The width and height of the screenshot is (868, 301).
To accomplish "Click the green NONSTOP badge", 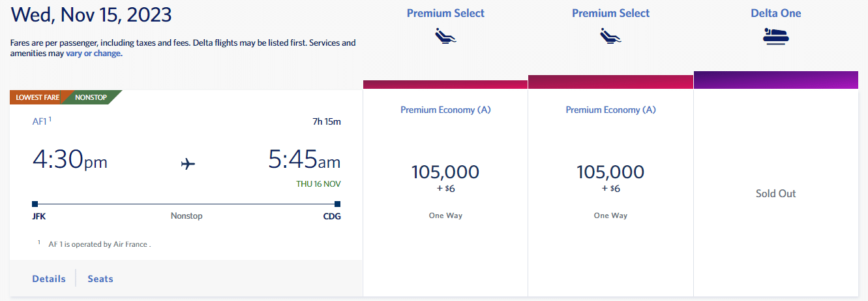I will point(91,97).
